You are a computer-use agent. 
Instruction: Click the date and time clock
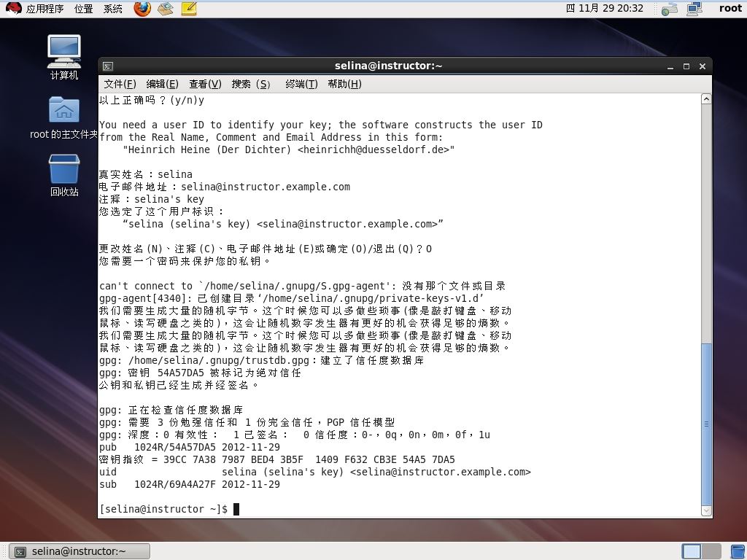coord(605,8)
